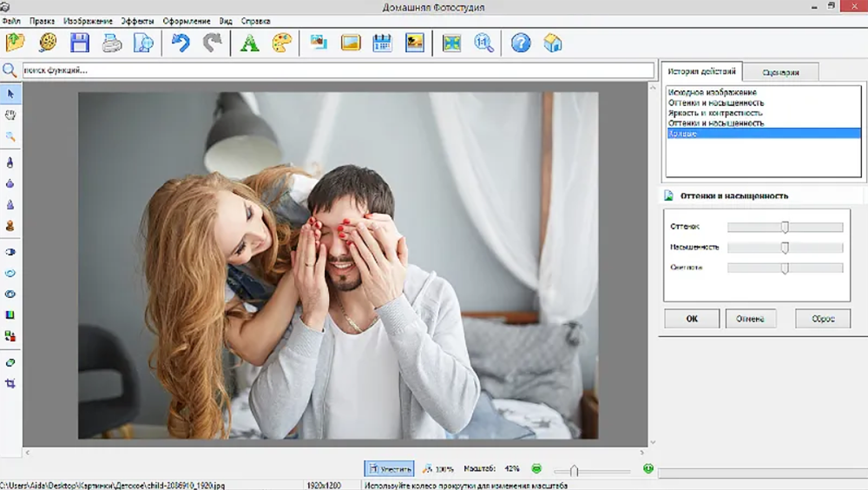Select the Hand pan tool
Image resolution: width=868 pixels, height=490 pixels.
(x=10, y=115)
